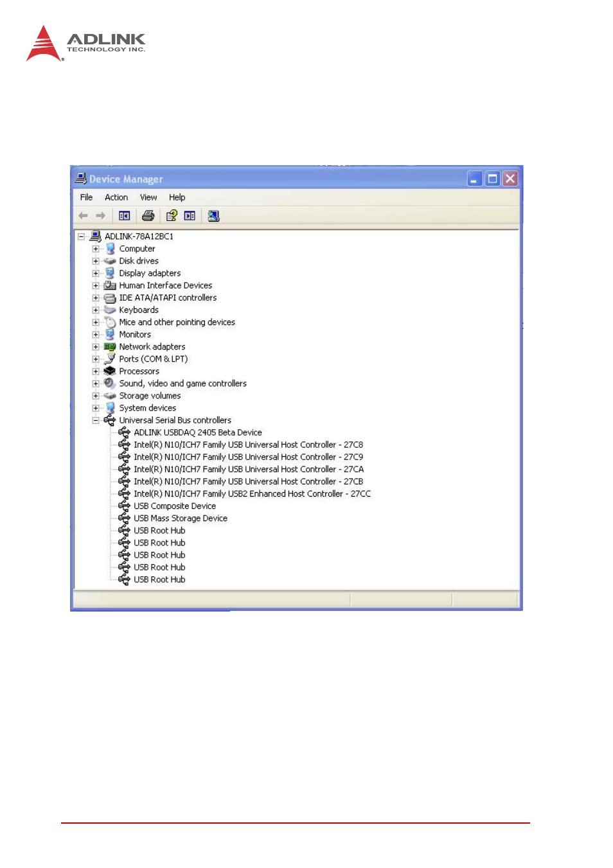Image resolution: width=613 pixels, height=868 pixels.
Task: Select the Computer category icon
Action: (111, 249)
